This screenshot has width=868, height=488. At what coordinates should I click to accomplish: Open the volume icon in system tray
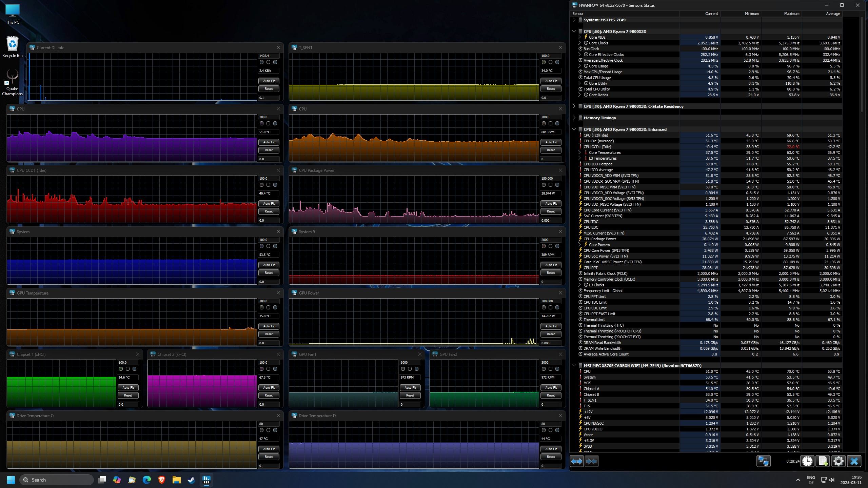coord(832,480)
